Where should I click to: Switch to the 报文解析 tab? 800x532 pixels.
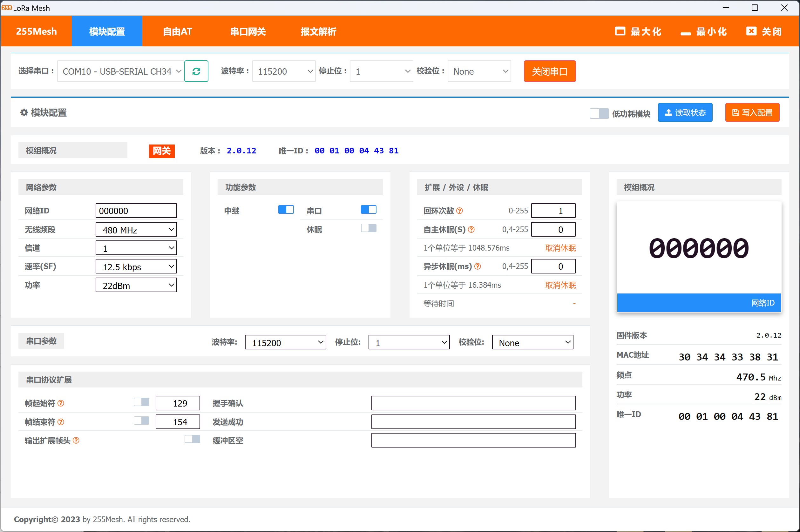point(318,31)
